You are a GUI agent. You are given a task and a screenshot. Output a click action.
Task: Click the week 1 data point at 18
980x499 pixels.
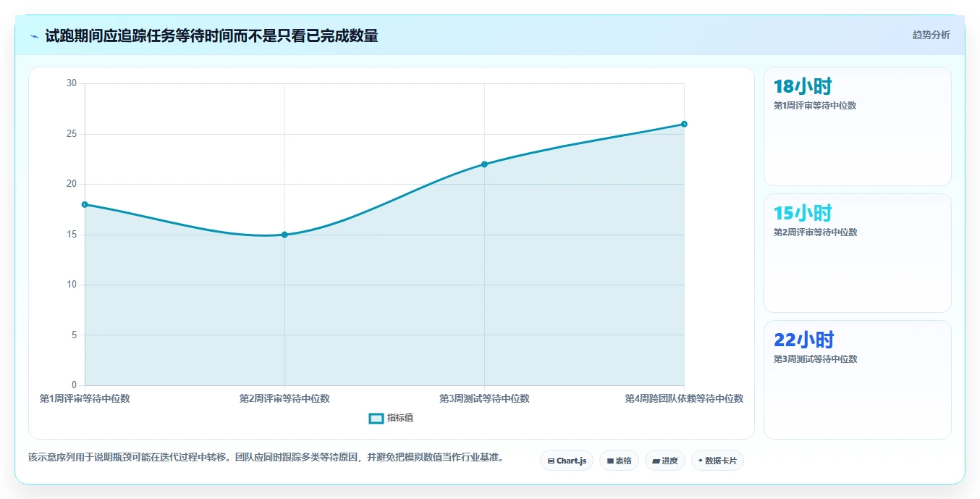[85, 204]
